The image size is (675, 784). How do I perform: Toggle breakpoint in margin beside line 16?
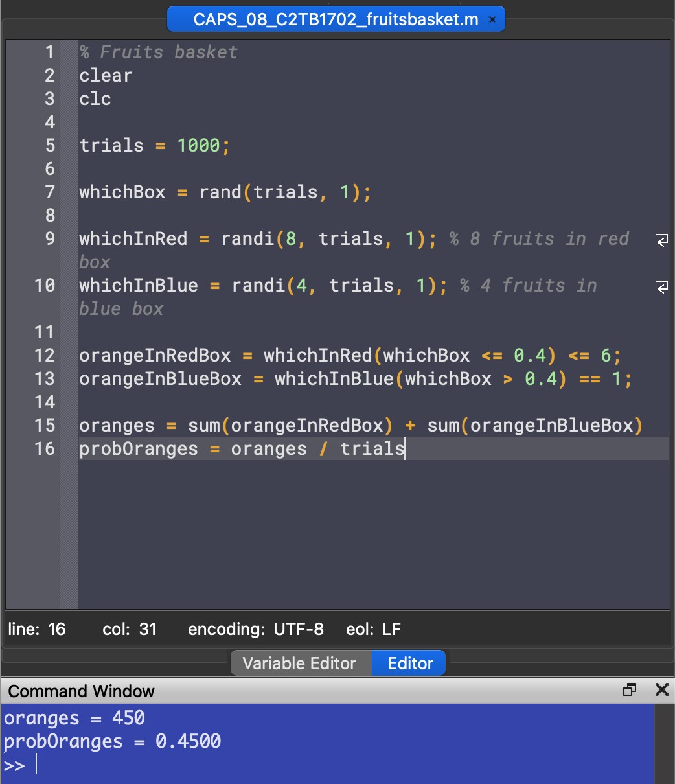point(69,449)
